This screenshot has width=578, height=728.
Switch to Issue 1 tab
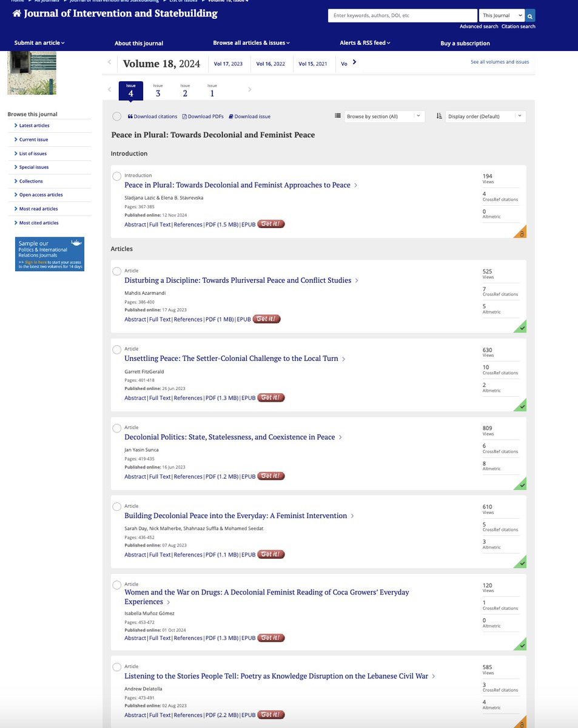pos(212,90)
